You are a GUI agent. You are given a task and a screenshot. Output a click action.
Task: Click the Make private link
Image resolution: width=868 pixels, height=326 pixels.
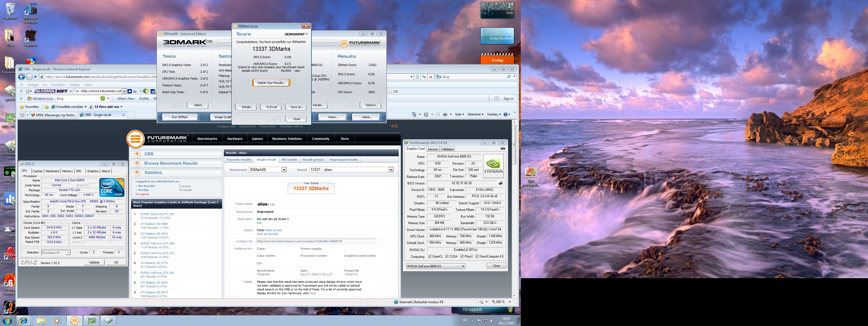(274, 230)
